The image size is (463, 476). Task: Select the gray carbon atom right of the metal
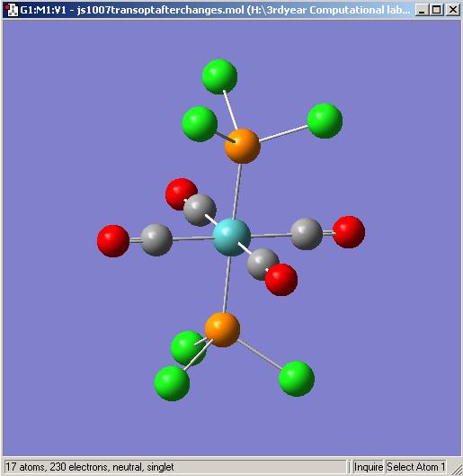[307, 234]
